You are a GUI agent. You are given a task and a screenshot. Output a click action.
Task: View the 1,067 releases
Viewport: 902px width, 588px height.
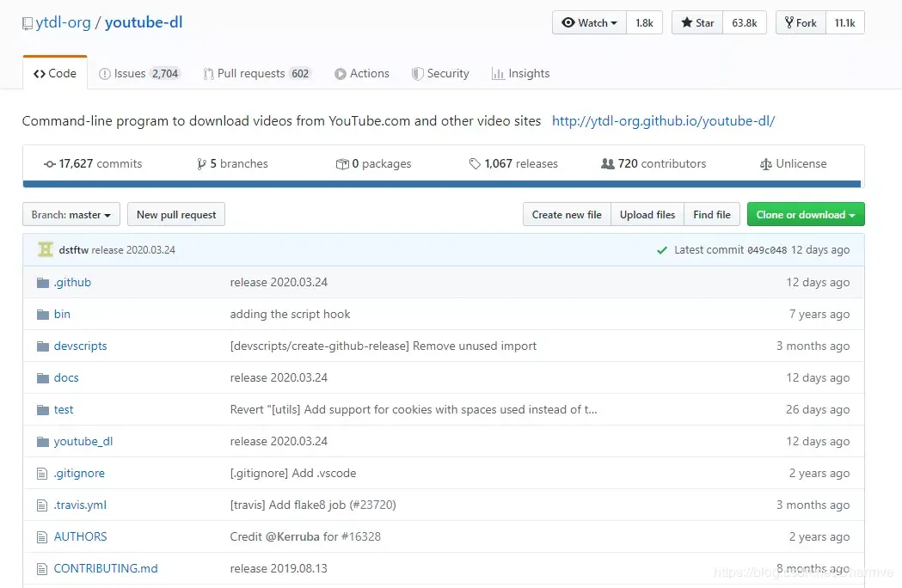[x=513, y=163]
